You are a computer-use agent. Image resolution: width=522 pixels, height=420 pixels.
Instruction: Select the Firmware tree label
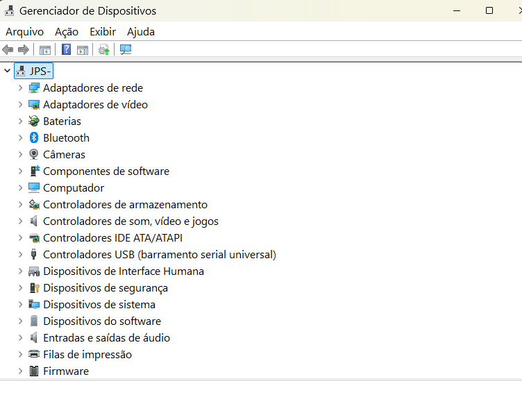(66, 371)
